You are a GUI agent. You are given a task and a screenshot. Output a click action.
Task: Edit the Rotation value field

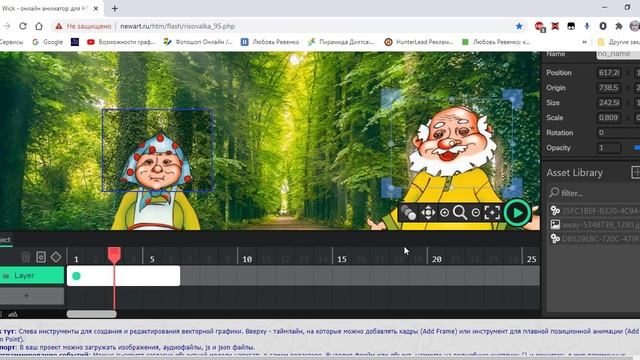point(618,133)
